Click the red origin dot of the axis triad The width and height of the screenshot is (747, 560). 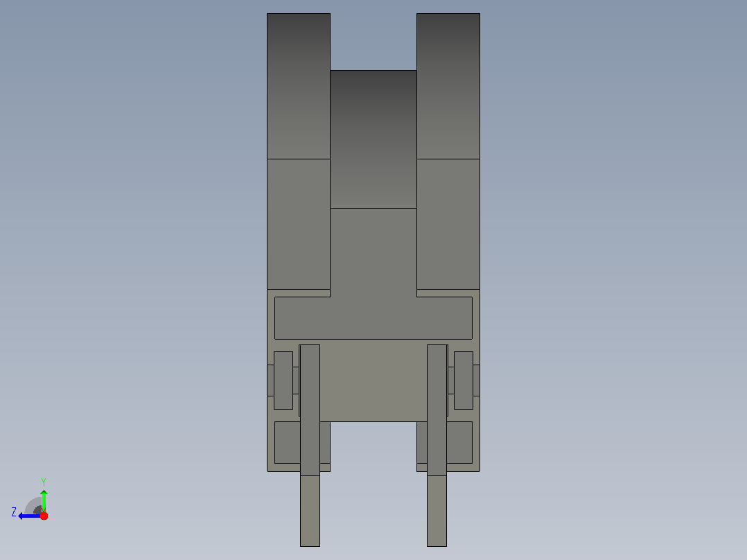click(44, 516)
